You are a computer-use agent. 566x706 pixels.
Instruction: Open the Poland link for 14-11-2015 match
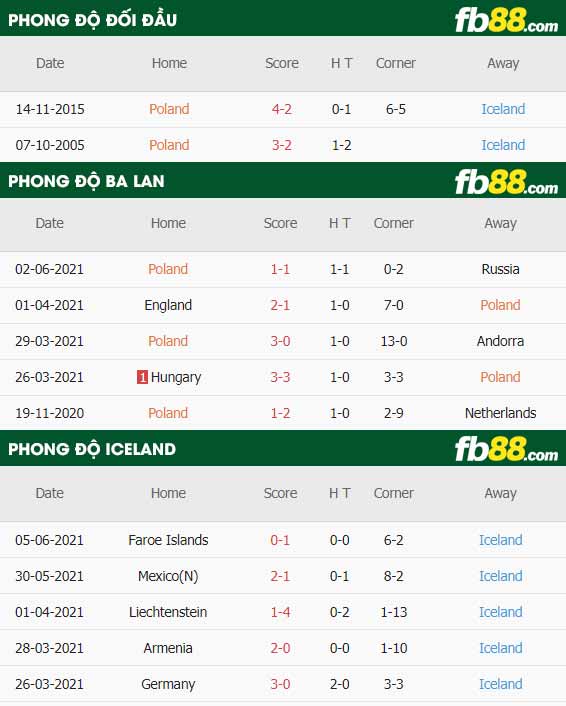coord(169,109)
